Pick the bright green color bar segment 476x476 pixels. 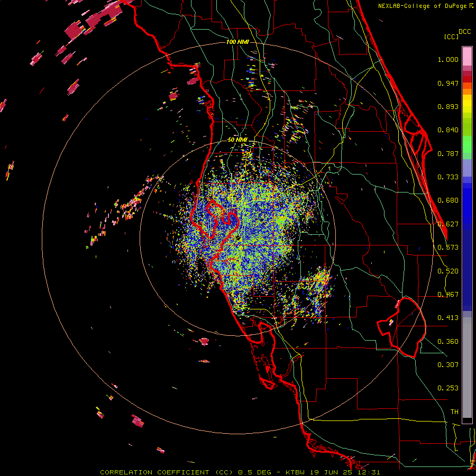click(467, 144)
